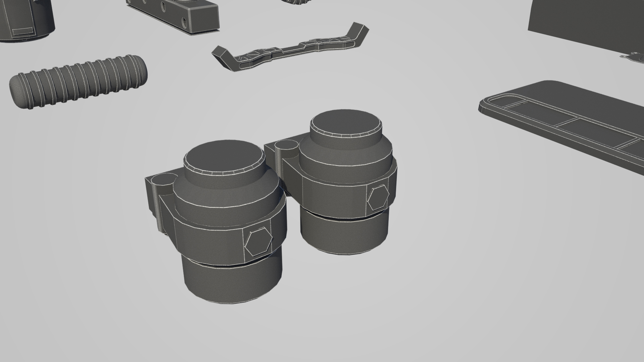Select the hexagonal bolt on right canister
This screenshot has height=362, width=644.
[378, 198]
